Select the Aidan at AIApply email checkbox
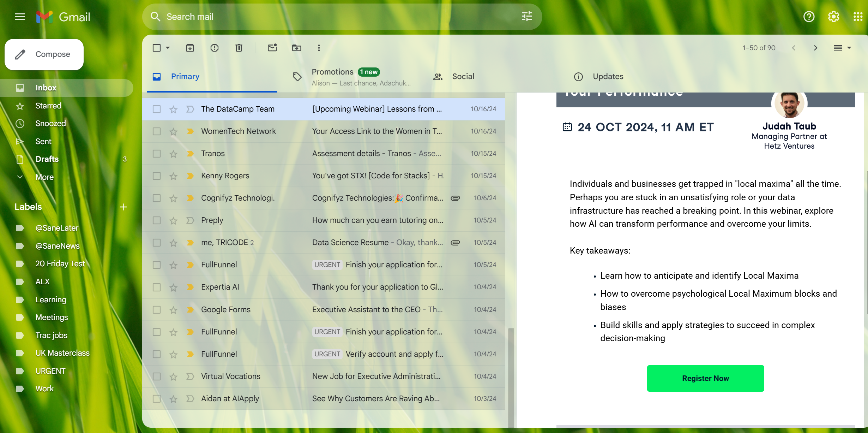 [x=157, y=399]
